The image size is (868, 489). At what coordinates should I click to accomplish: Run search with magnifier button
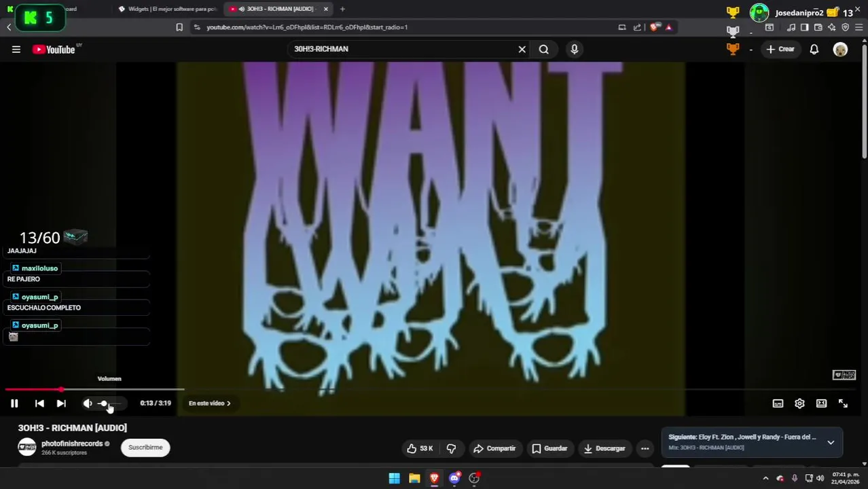[x=544, y=49]
